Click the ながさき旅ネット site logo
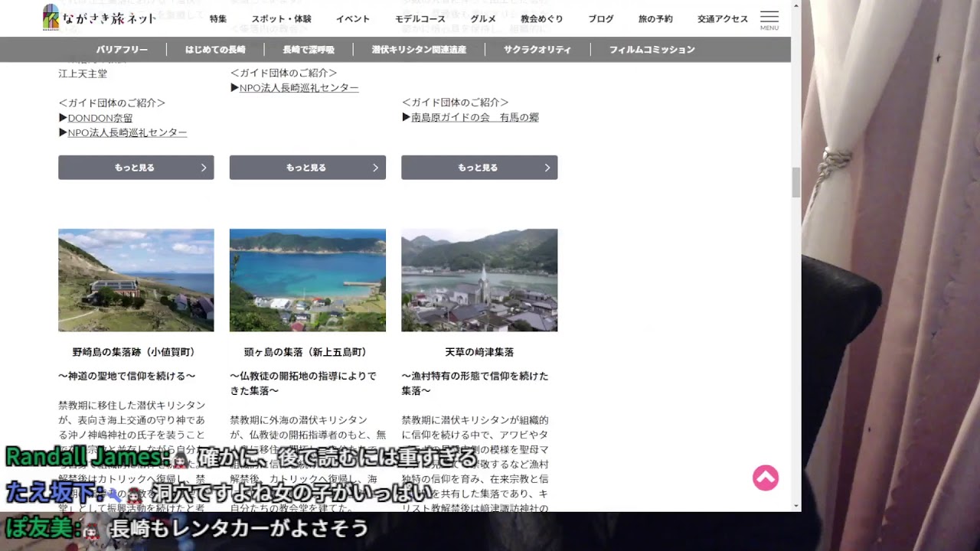 click(x=100, y=18)
